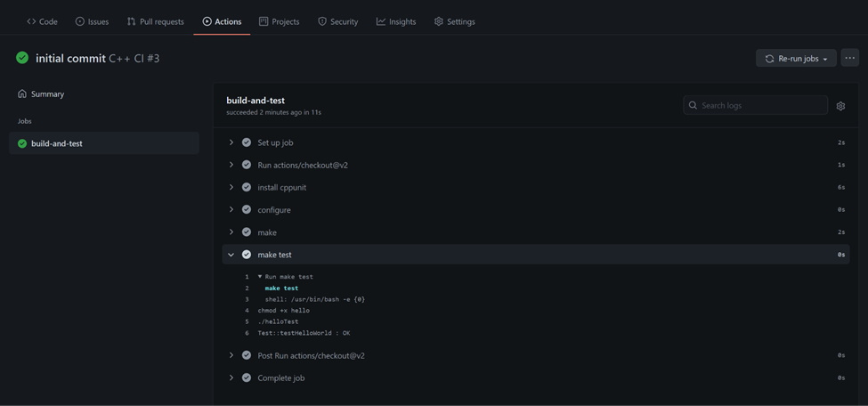The width and height of the screenshot is (868, 406).
Task: Click the status check icon for configure step
Action: (x=247, y=209)
